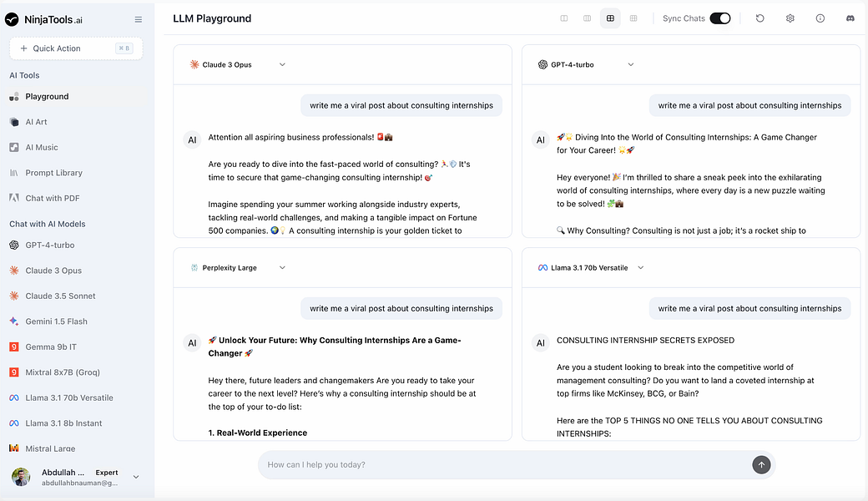Switch to two-column chat layout
The width and height of the screenshot is (868, 501).
[x=564, y=18]
